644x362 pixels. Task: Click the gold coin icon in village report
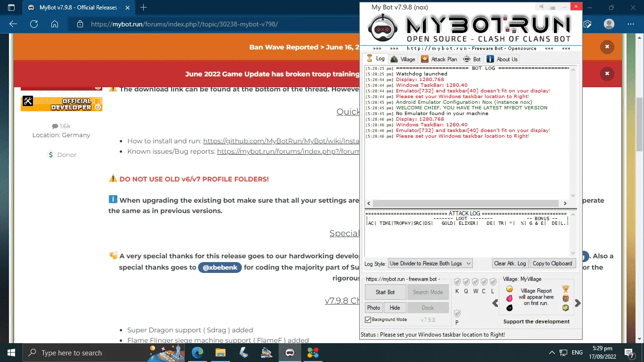[x=510, y=289]
